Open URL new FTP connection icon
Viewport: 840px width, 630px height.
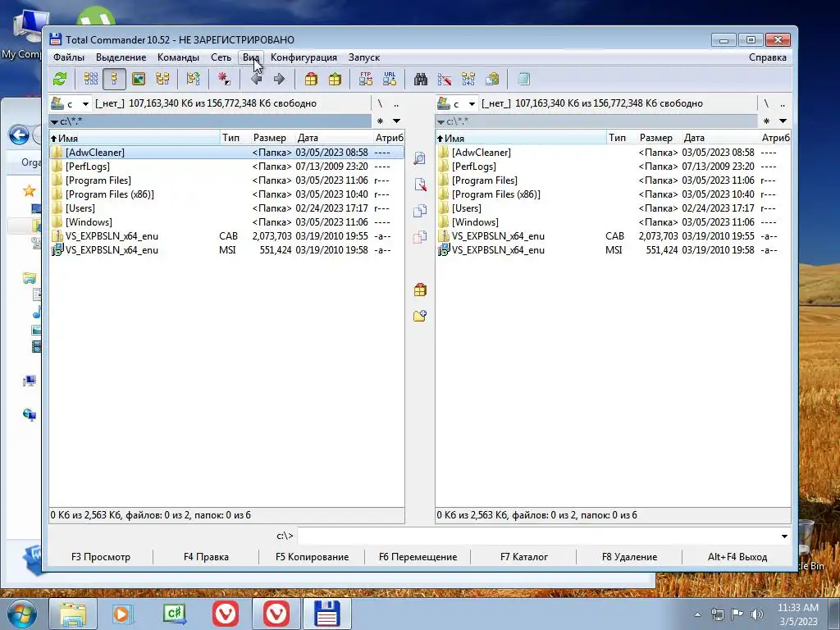point(390,80)
